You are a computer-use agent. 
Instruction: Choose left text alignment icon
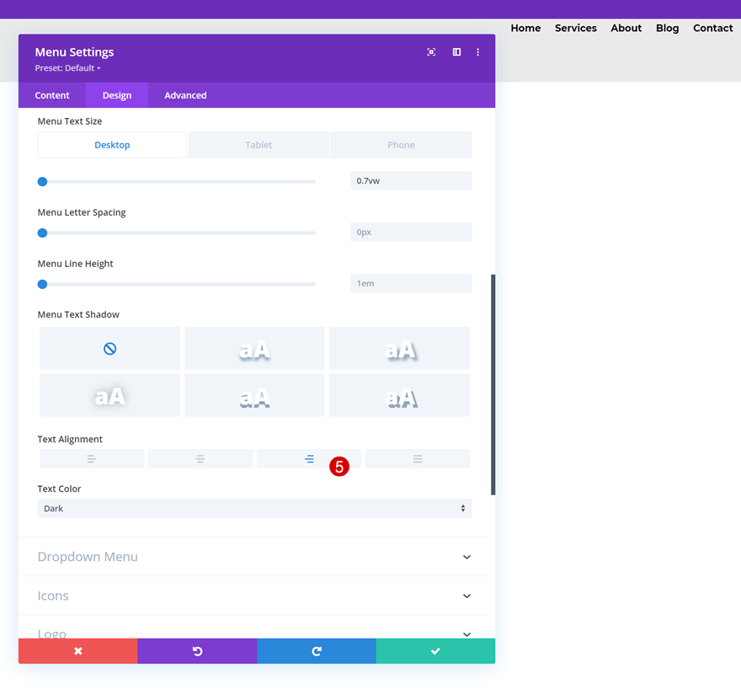point(92,459)
